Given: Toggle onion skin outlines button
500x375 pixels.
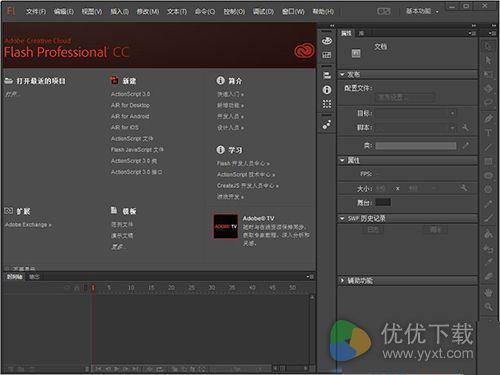Looking at the screenshot, I should (183, 369).
